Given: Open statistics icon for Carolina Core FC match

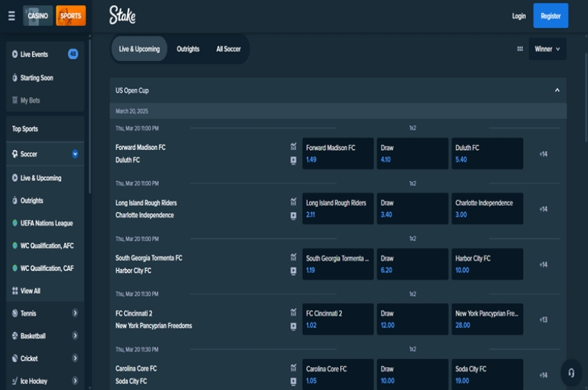Looking at the screenshot, I should (293, 368).
